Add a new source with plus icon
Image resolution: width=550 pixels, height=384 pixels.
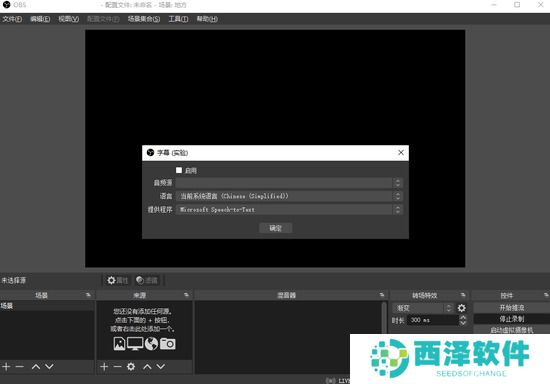tap(104, 366)
